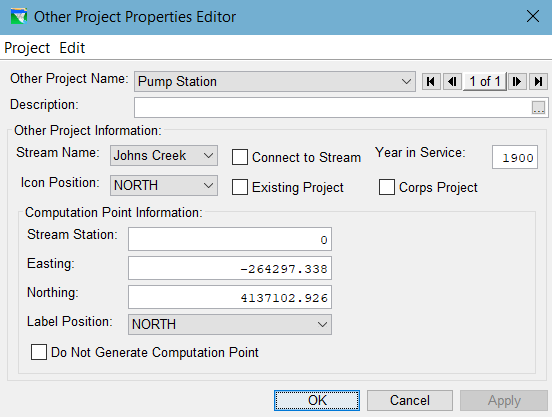This screenshot has width=552, height=417.
Task: Open the Icon Position dropdown
Action: point(164,185)
